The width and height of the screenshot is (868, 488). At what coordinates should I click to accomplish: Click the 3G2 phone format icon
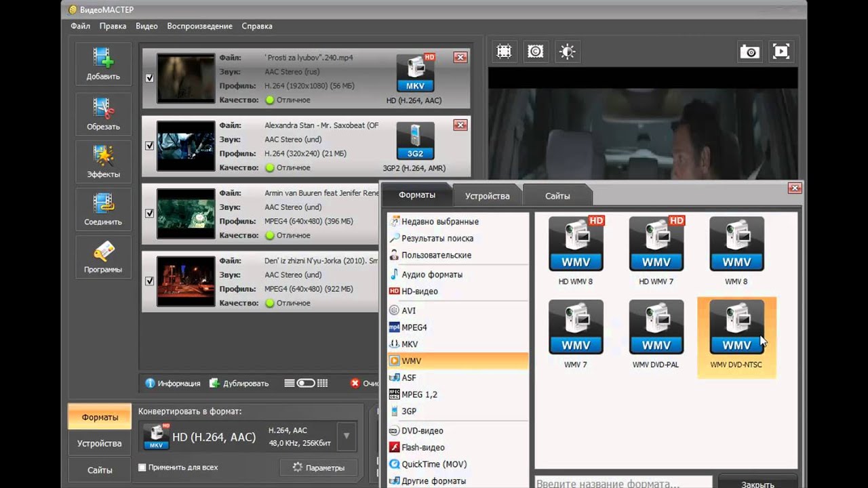click(415, 141)
